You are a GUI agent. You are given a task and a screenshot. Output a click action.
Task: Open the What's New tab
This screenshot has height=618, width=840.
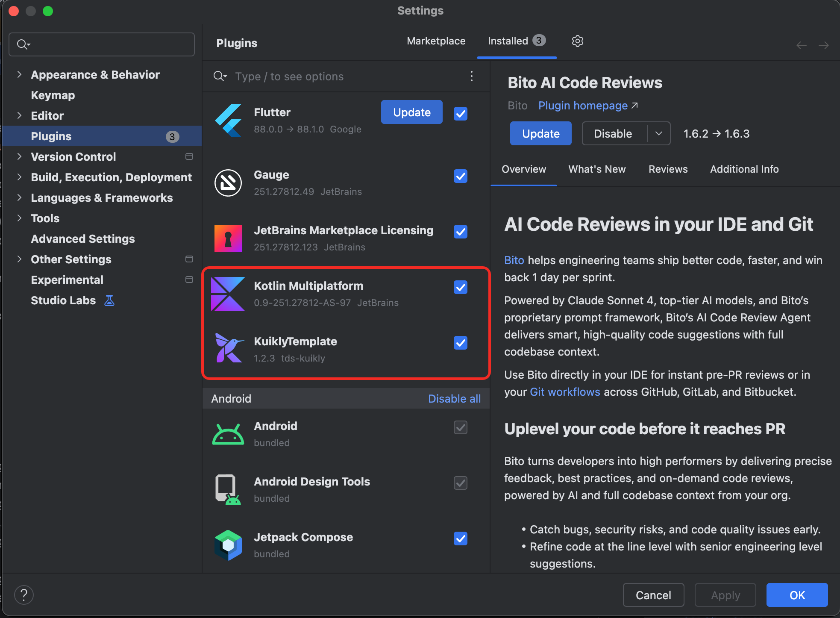(597, 169)
